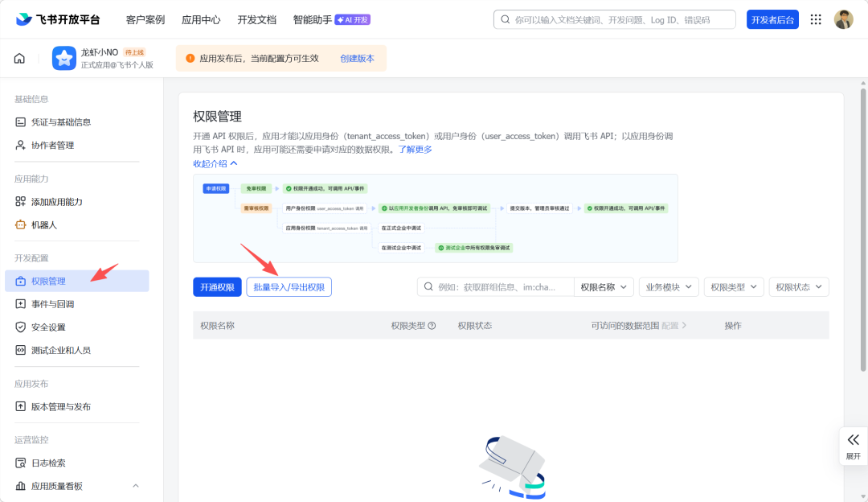Screen dimensions: 868x502
Task: Click the 创建版本 link in the banner
Action: point(357,59)
